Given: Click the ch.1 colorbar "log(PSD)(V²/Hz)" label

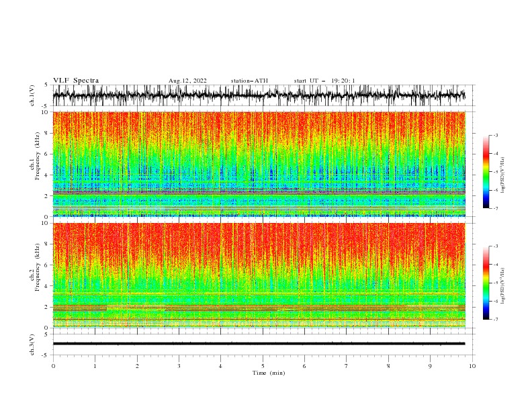Looking at the screenshot, I should [x=502, y=175].
